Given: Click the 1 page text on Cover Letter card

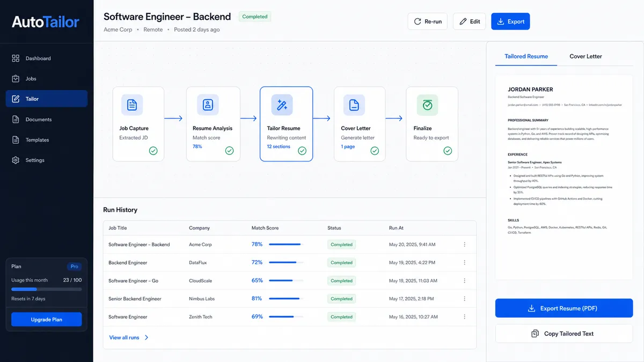Looking at the screenshot, I should tap(348, 146).
